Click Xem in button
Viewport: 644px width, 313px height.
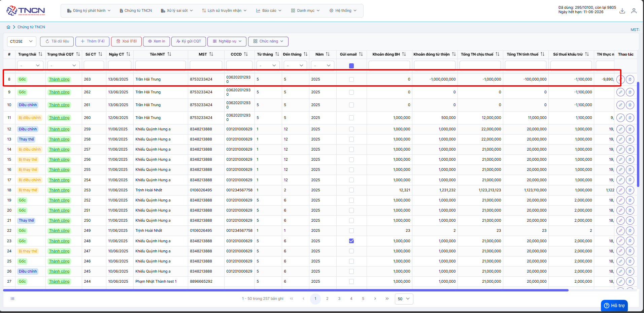157,41
